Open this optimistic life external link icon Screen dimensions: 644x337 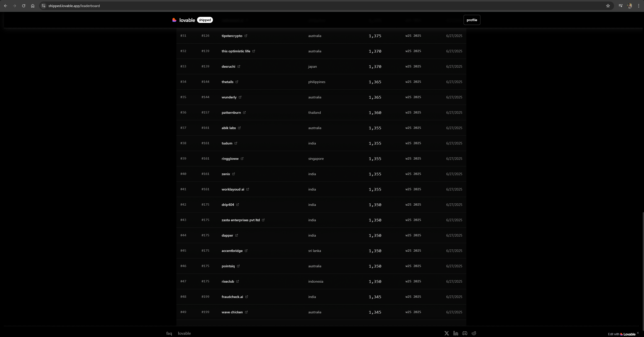point(254,51)
